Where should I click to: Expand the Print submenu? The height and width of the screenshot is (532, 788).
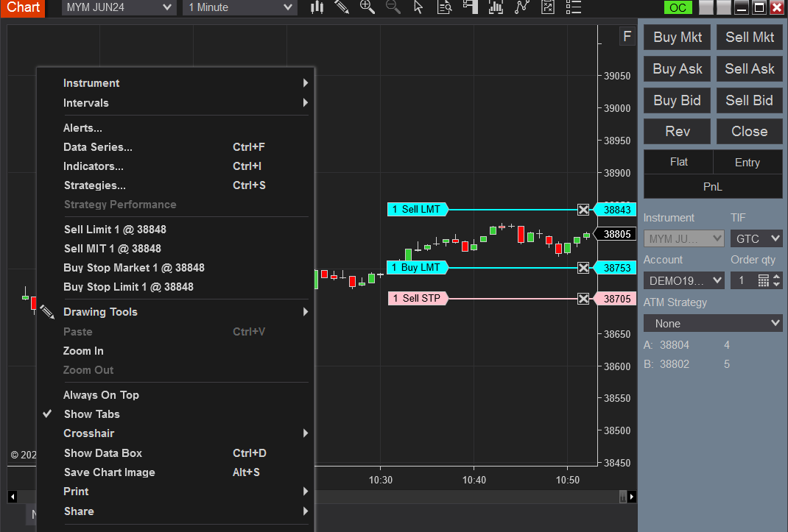pos(176,492)
